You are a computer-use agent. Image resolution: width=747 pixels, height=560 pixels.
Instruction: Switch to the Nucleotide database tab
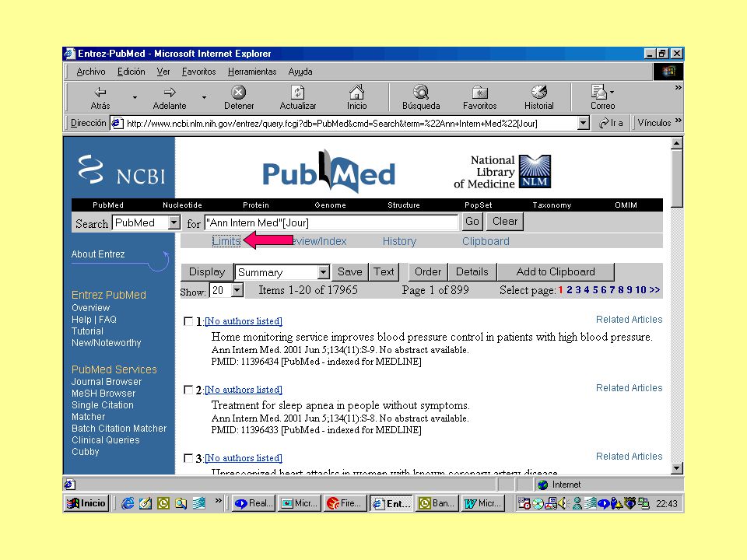(x=182, y=205)
